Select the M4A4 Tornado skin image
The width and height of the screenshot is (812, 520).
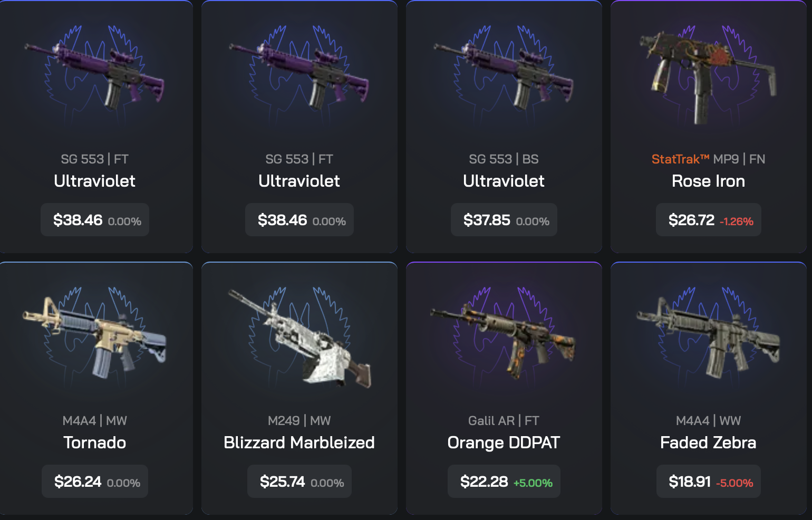pyautogui.click(x=94, y=338)
